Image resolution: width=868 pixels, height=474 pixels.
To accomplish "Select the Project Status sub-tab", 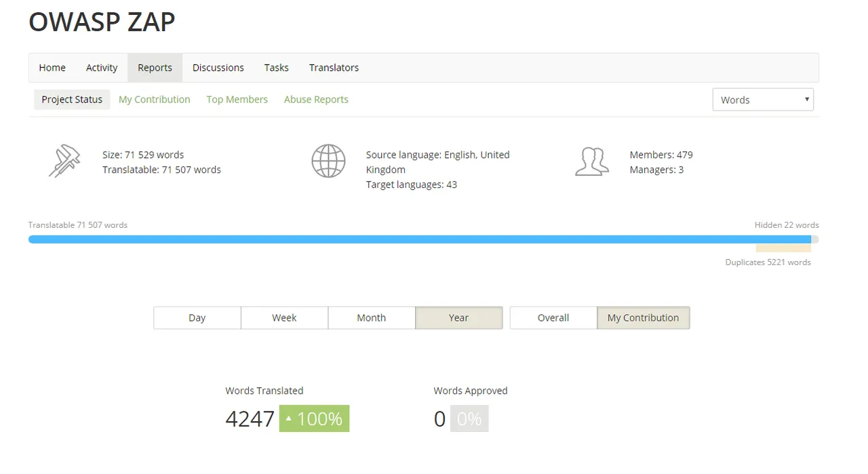I will pos(72,99).
